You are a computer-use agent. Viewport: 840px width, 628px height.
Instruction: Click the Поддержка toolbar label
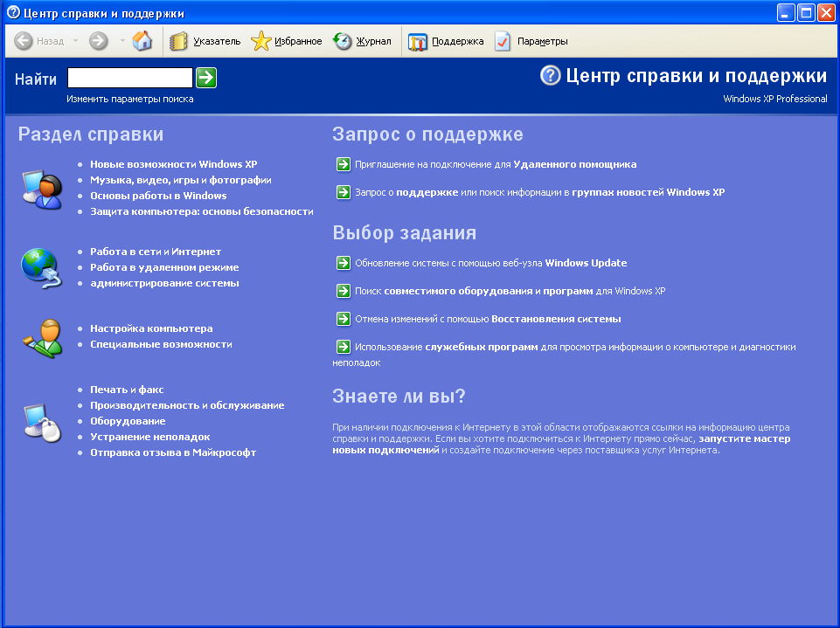(x=457, y=41)
